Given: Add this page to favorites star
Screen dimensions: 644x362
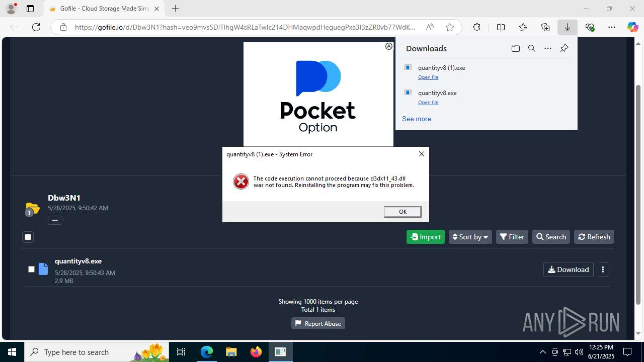Looking at the screenshot, I should (450, 27).
